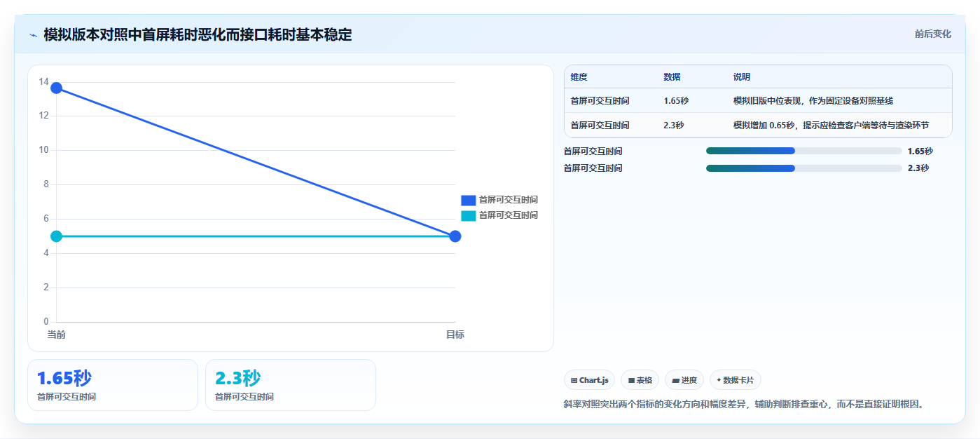Viewport: 980px width, 439px height.
Task: Click the 进度 chip
Action: coord(684,380)
